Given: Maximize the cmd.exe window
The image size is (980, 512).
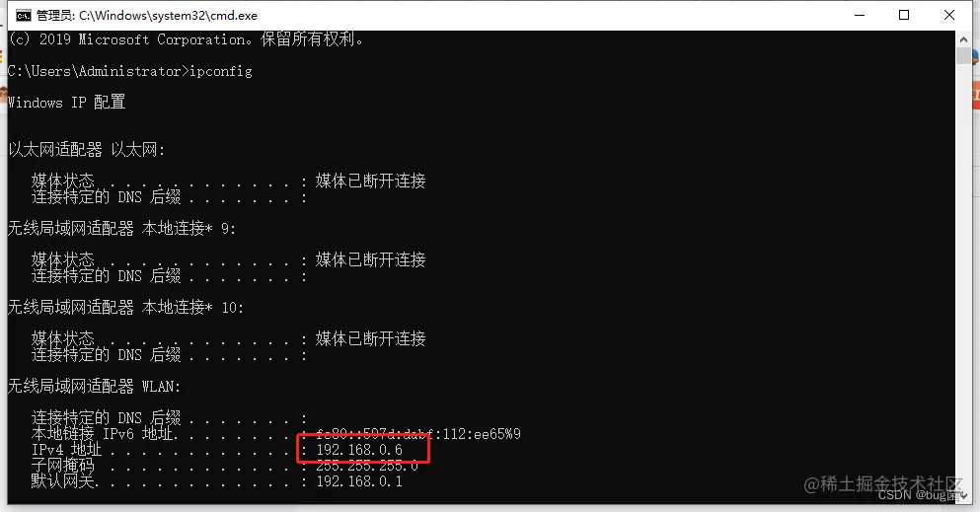Looking at the screenshot, I should [904, 15].
